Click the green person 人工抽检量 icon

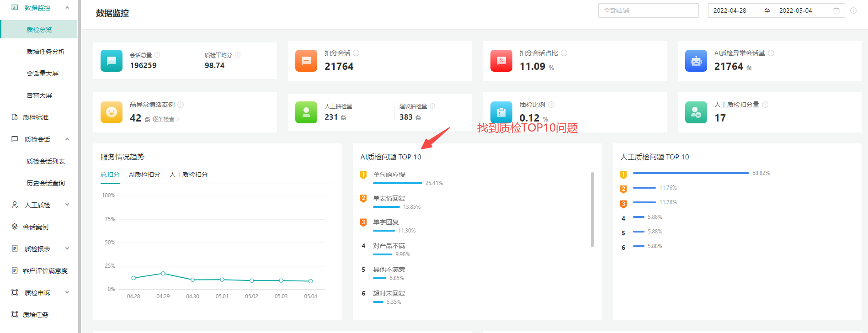tap(306, 112)
